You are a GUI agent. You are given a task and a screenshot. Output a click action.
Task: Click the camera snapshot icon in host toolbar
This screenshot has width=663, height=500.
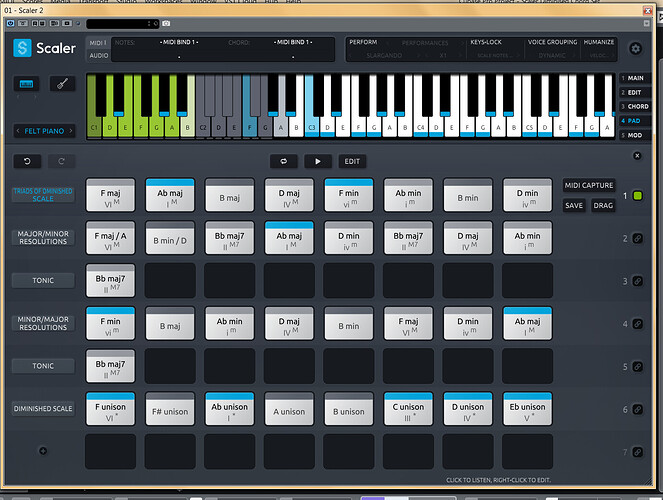(x=166, y=23)
